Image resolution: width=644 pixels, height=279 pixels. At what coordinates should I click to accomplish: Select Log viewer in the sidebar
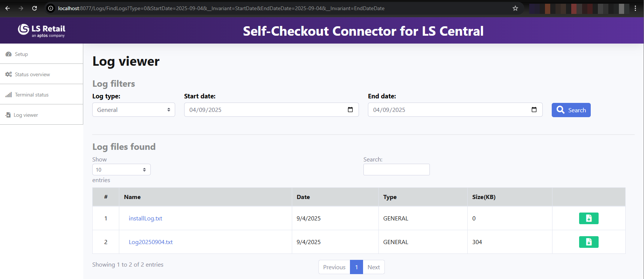(x=26, y=115)
